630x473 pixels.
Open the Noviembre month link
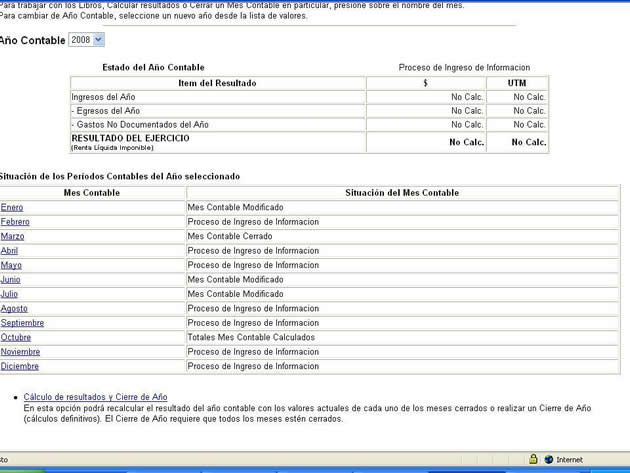[x=21, y=352]
